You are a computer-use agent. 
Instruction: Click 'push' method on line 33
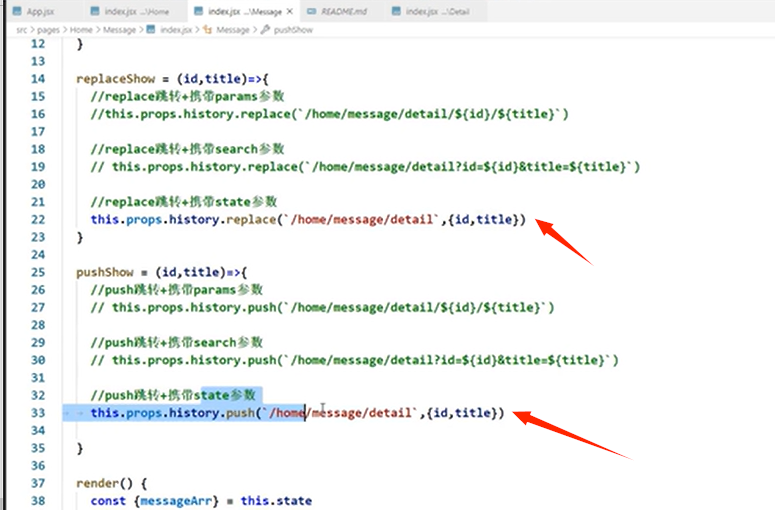click(240, 413)
